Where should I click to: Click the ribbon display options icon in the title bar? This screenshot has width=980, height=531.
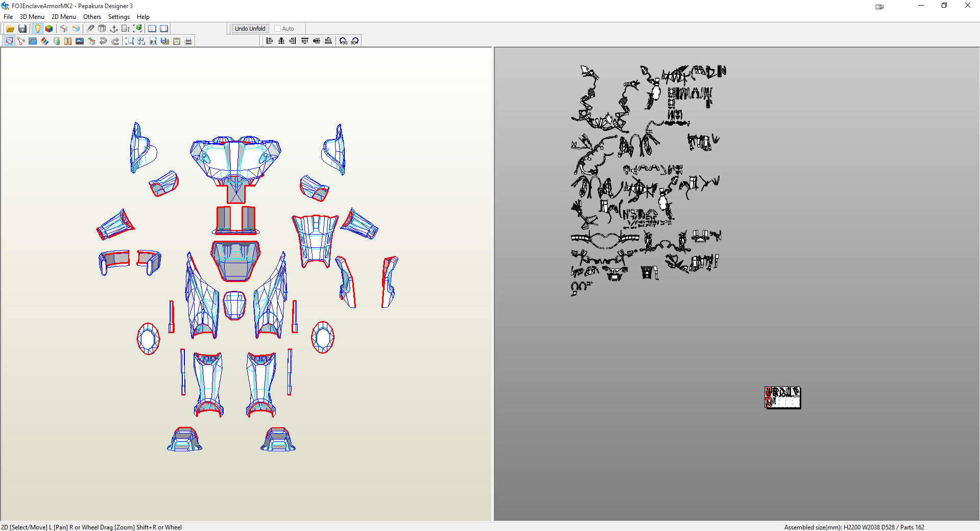pos(879,7)
